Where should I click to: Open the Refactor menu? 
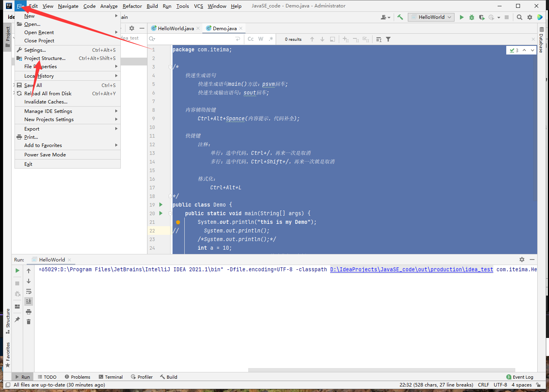132,6
